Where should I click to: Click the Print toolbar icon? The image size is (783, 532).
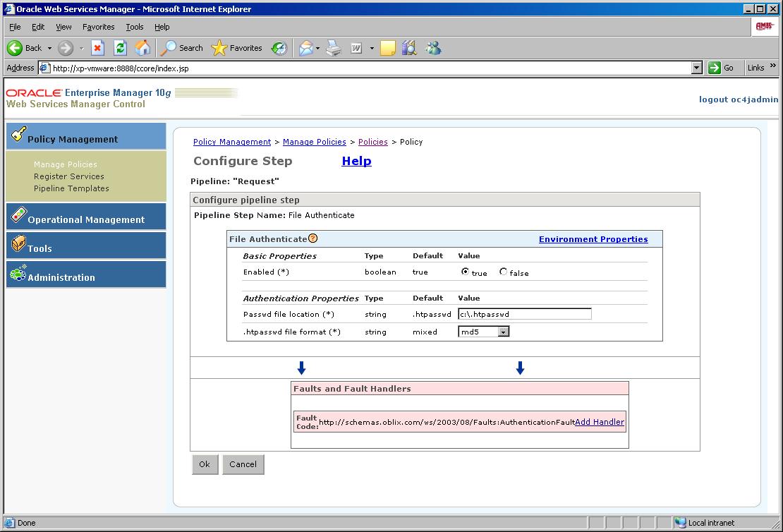pos(334,48)
